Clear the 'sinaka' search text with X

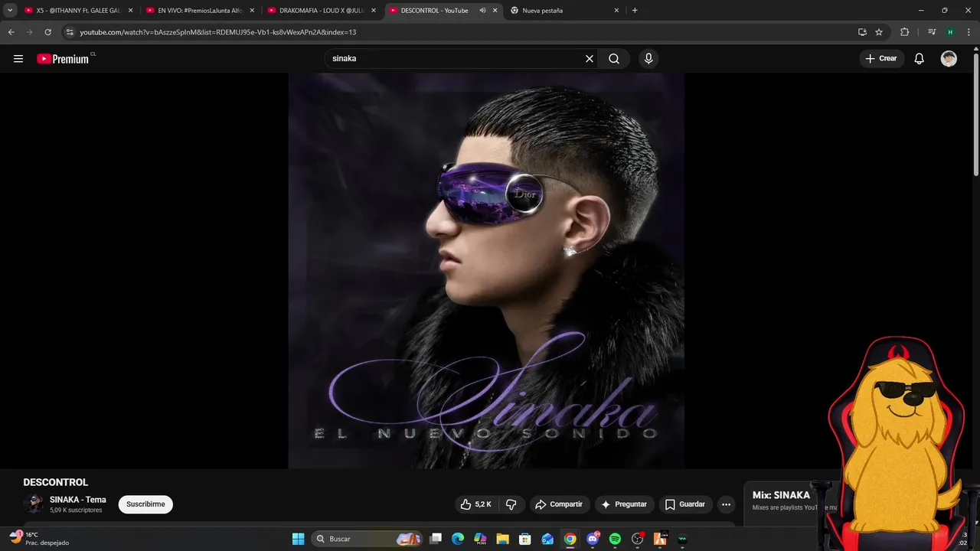click(x=590, y=59)
